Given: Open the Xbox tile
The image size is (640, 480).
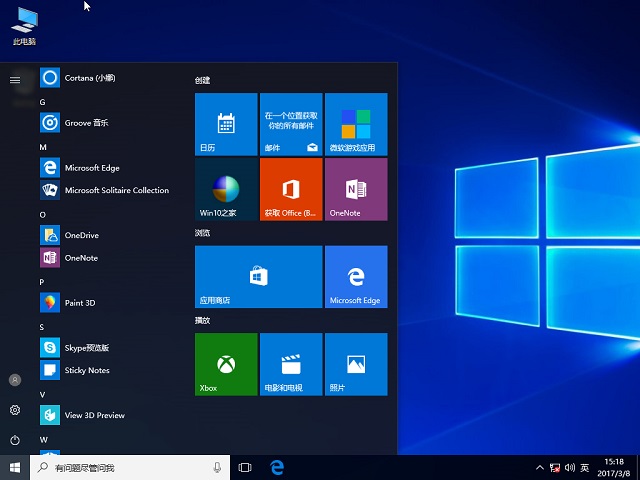Looking at the screenshot, I should coord(226,365).
